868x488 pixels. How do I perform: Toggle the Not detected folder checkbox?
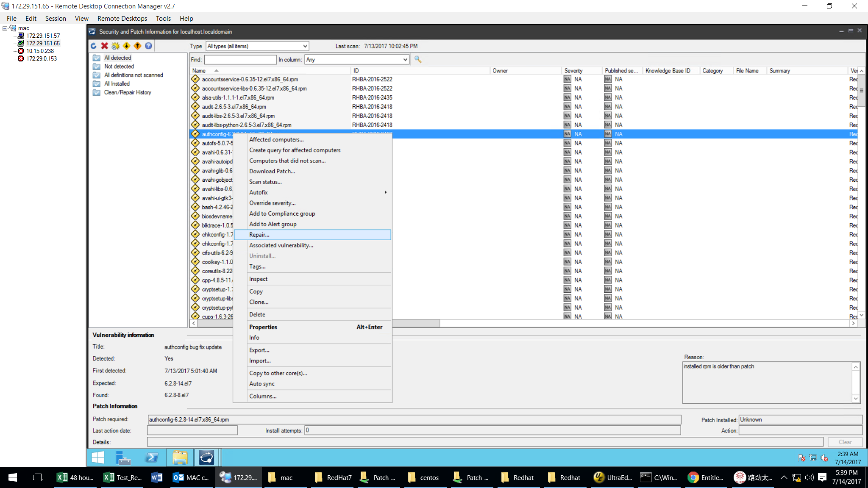[97, 66]
